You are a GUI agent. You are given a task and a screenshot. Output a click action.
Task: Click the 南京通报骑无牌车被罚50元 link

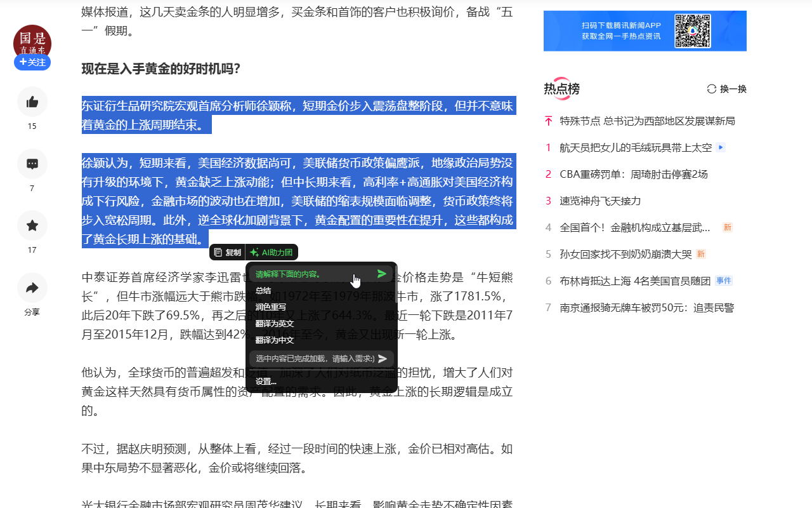646,307
